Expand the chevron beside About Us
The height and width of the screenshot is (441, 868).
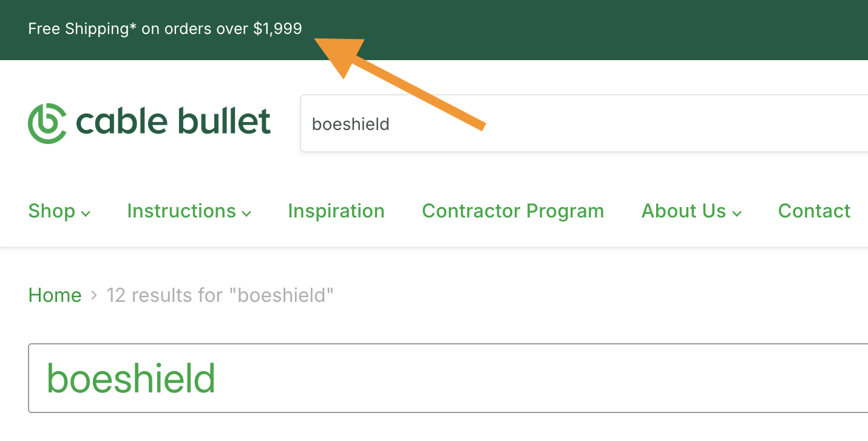[x=737, y=213]
